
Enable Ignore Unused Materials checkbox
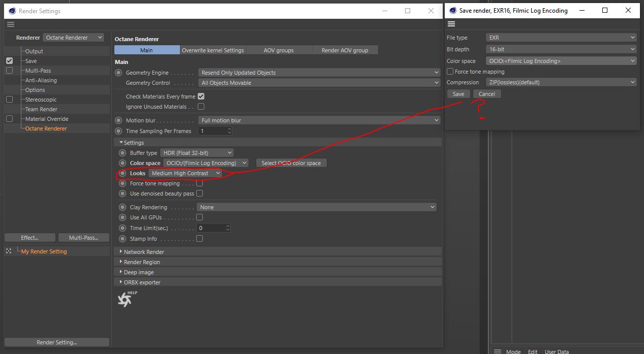201,107
